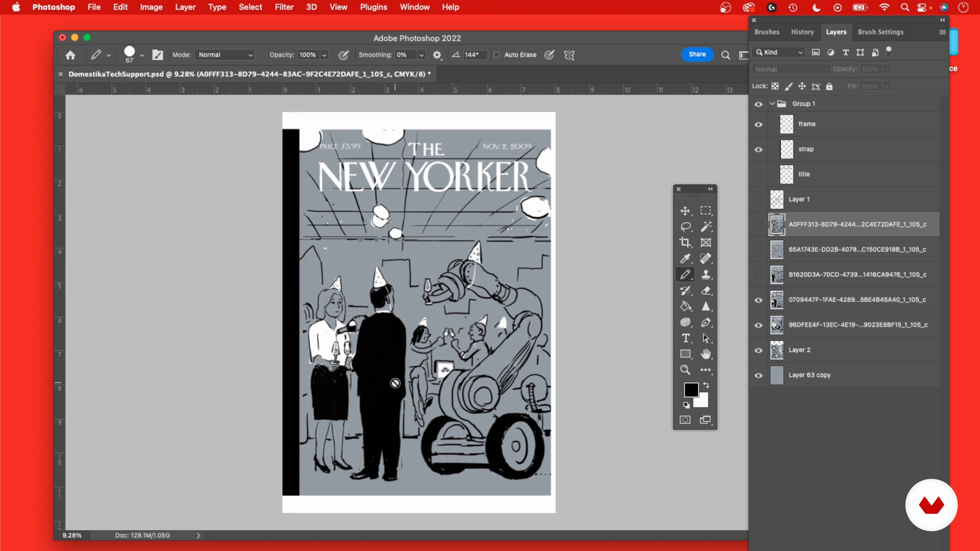Image resolution: width=980 pixels, height=551 pixels.
Task: Open the layer filter Kind dropdown
Action: (x=778, y=53)
